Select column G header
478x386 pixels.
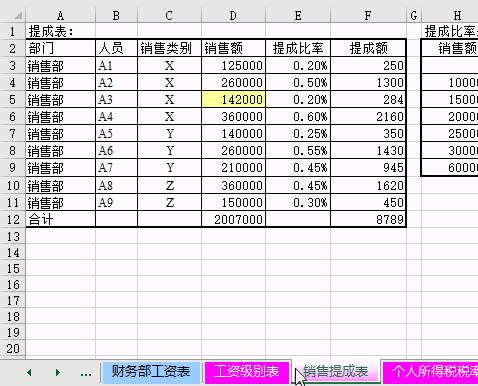coord(414,15)
